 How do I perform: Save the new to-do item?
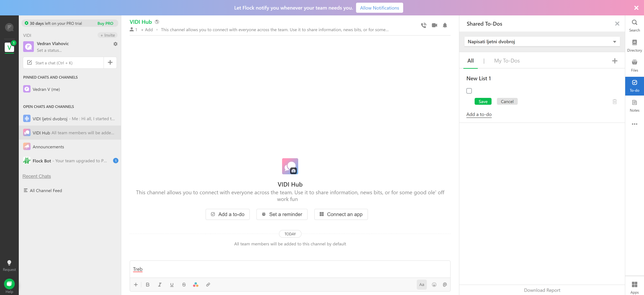(x=483, y=102)
